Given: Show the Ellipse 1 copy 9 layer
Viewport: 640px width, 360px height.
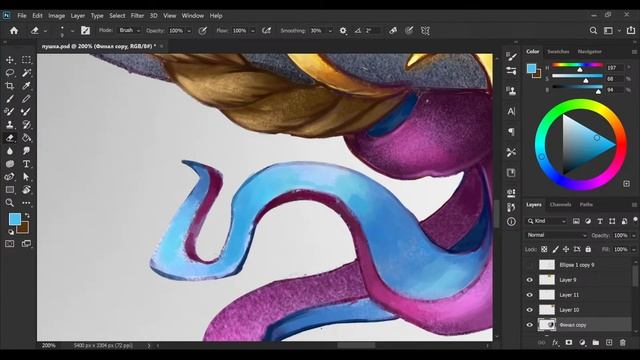Looking at the screenshot, I should [x=530, y=265].
